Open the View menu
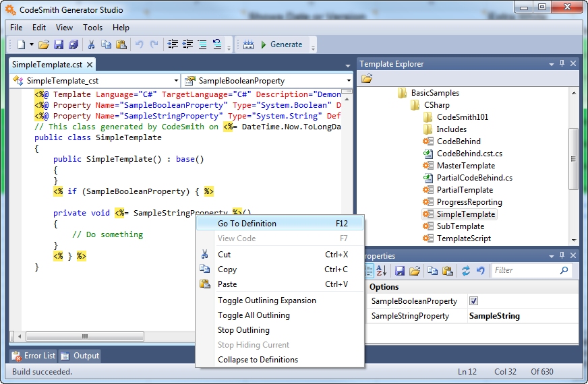Viewport: 588px width, 384px height. (x=64, y=28)
